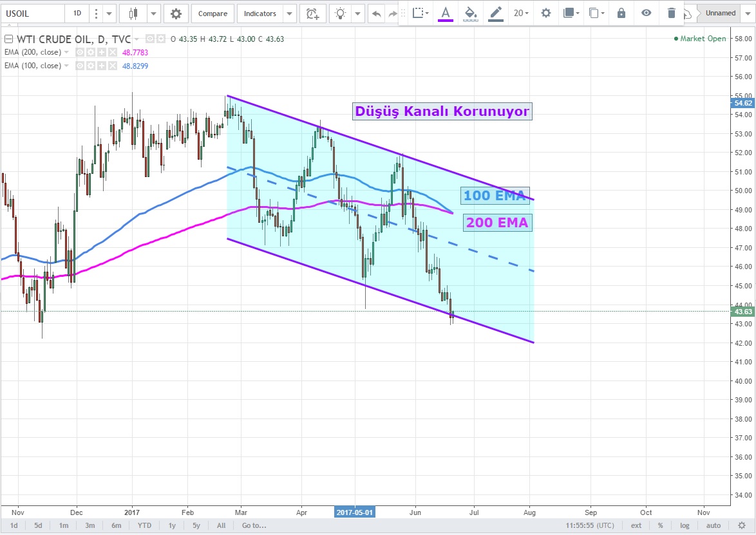The width and height of the screenshot is (756, 535).
Task: Lock the selected drawing with padlock
Action: (x=621, y=13)
